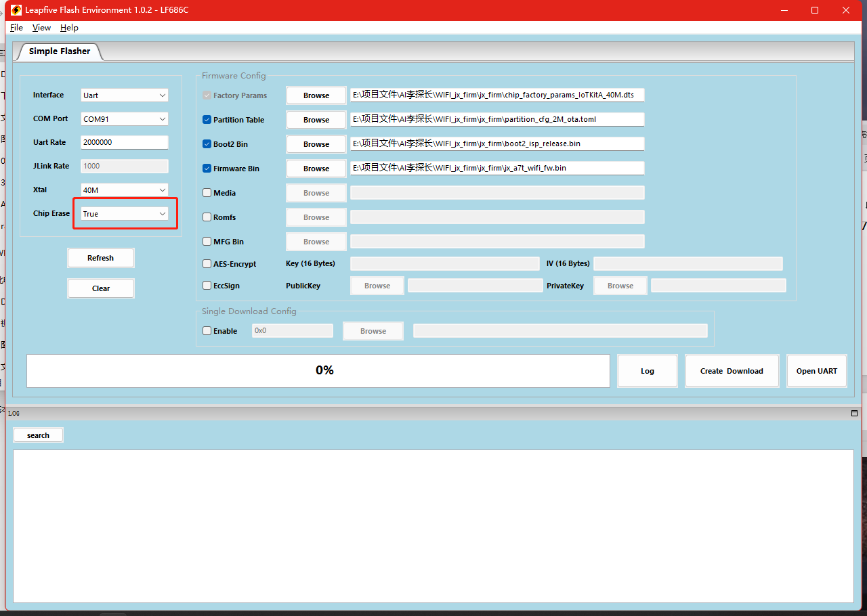Viewport: 867px width, 616px height.
Task: Enable Single Download Config checkbox
Action: (207, 331)
